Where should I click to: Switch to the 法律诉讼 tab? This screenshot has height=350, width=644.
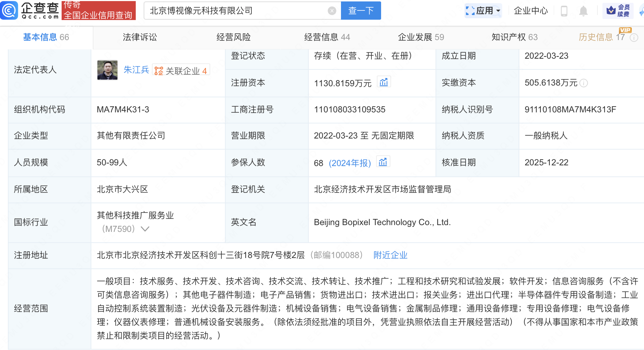pyautogui.click(x=140, y=37)
